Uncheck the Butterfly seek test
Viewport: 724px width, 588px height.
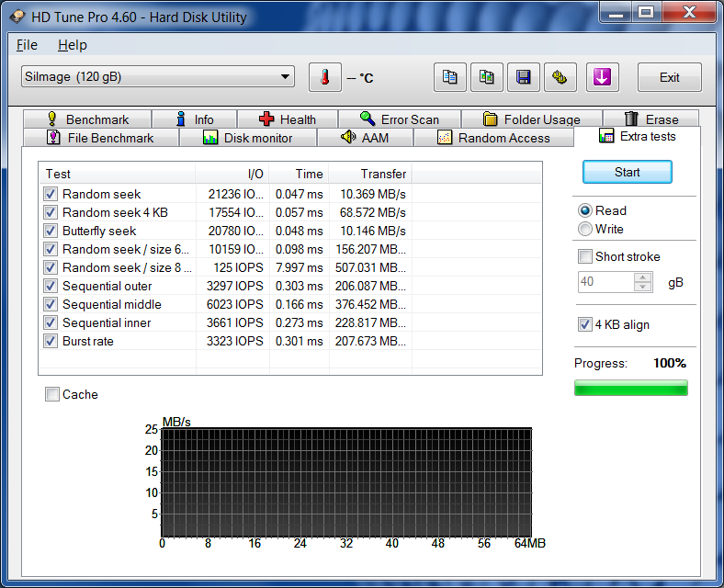point(51,231)
